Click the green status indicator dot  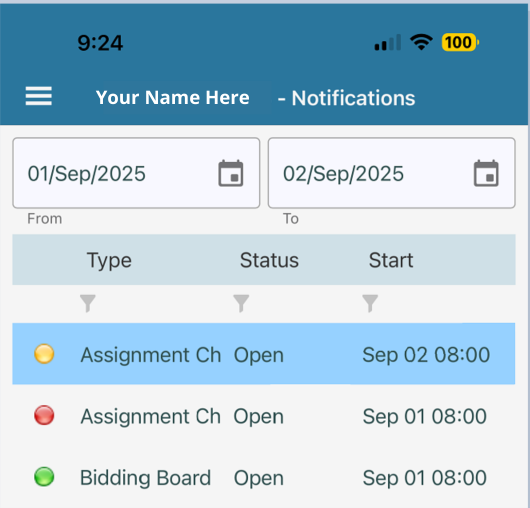tap(44, 477)
